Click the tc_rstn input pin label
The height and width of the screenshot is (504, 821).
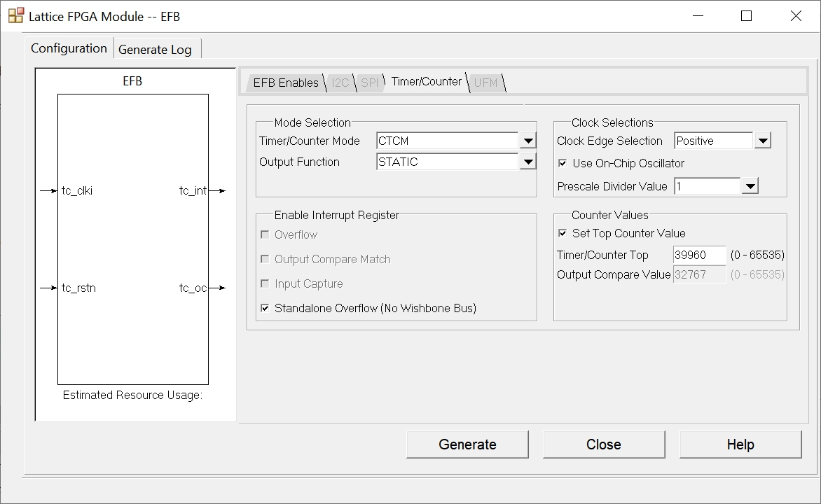pyautogui.click(x=78, y=288)
